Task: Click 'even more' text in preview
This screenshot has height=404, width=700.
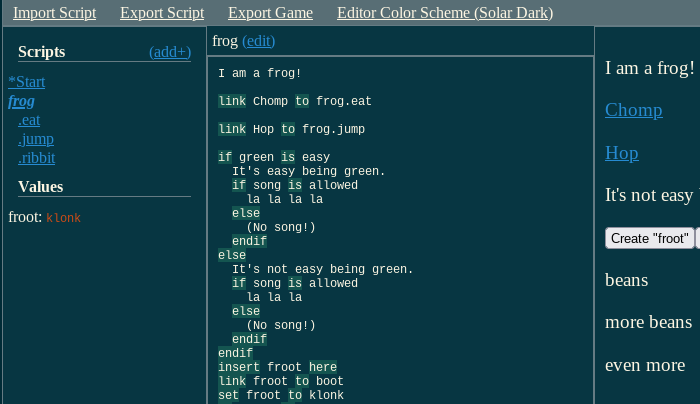Action: [x=645, y=365]
